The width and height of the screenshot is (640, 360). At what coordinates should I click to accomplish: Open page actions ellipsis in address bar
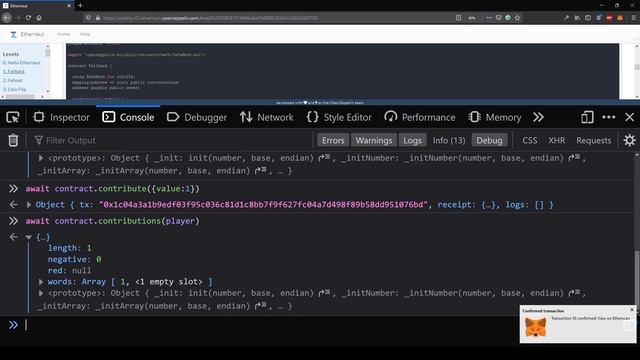click(489, 18)
